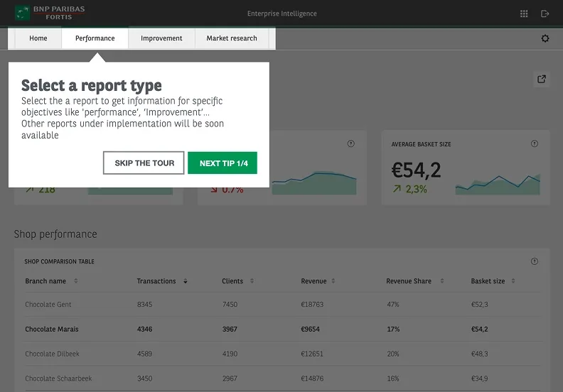Open the apps grid icon
Screen dimensions: 563x392
coord(524,13)
